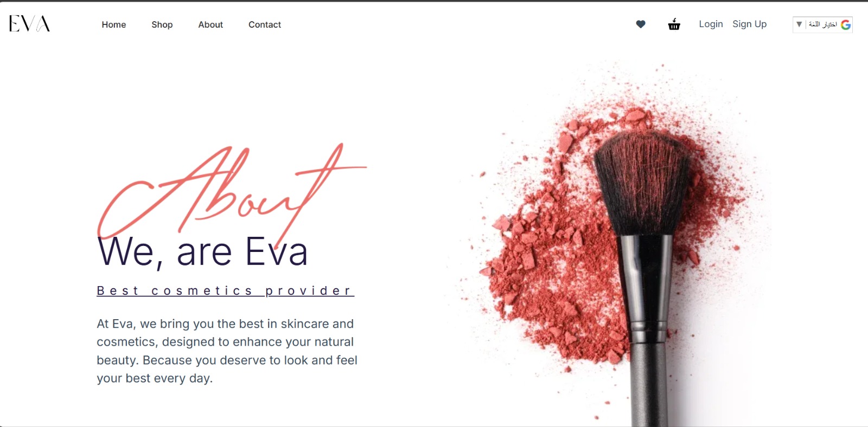Open the Arabic language selection text
The height and width of the screenshot is (427, 868).
click(822, 24)
